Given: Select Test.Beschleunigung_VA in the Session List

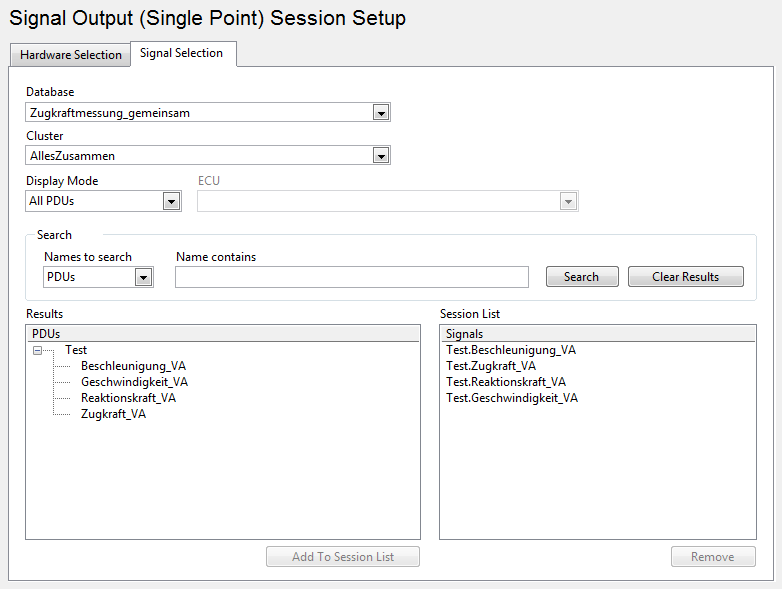Looking at the screenshot, I should click(510, 350).
